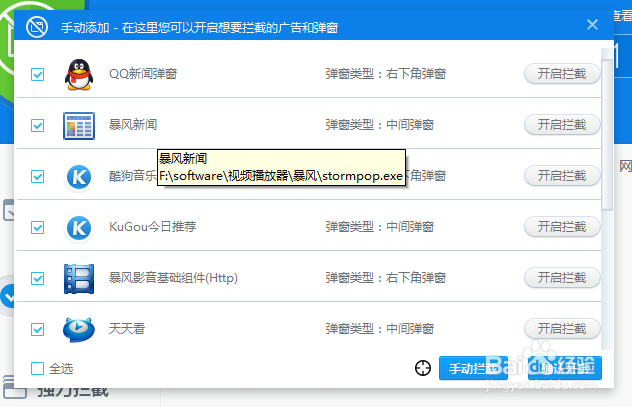Click 弹窗类型：中间弹窗 in the KuGou今日推荐 row
This screenshot has width=632, height=407.
(x=380, y=226)
